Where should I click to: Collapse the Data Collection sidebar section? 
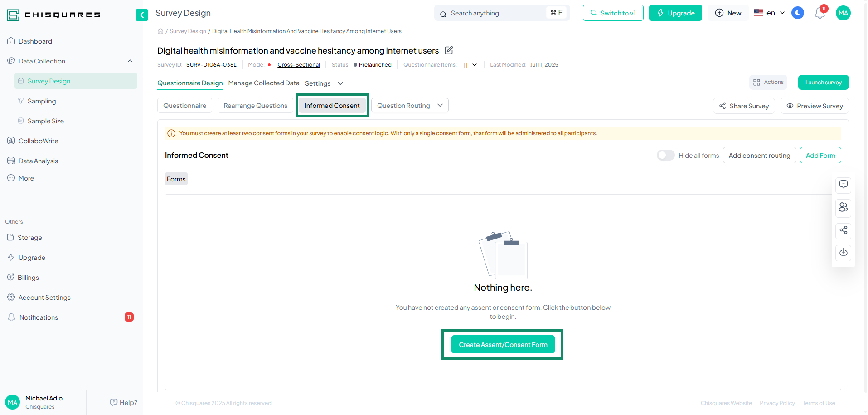tap(130, 61)
